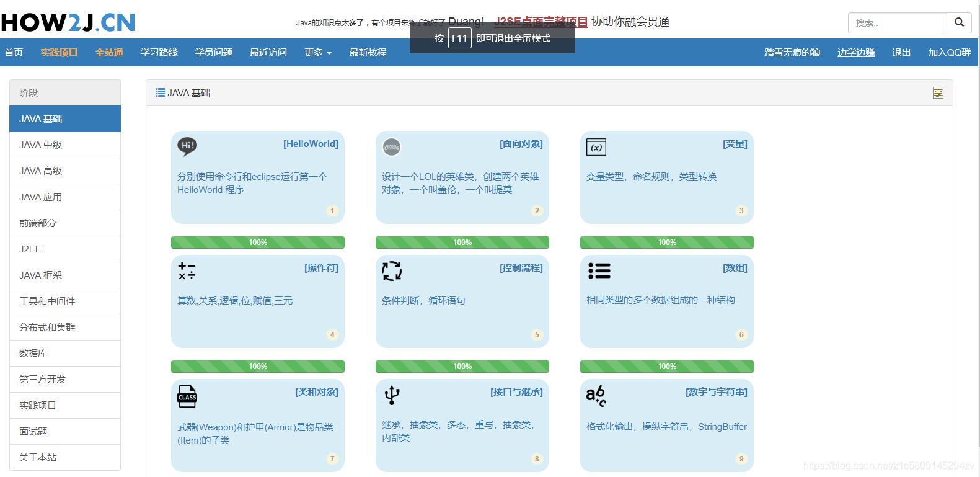Click the 变量 (x) variable icon

[x=596, y=147]
